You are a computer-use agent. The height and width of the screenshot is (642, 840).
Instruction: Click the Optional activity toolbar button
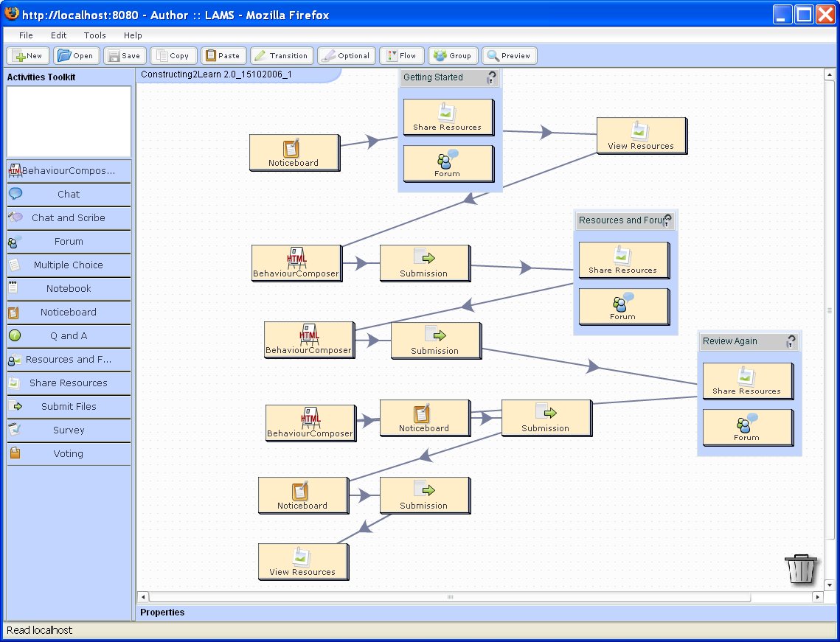pyautogui.click(x=346, y=56)
